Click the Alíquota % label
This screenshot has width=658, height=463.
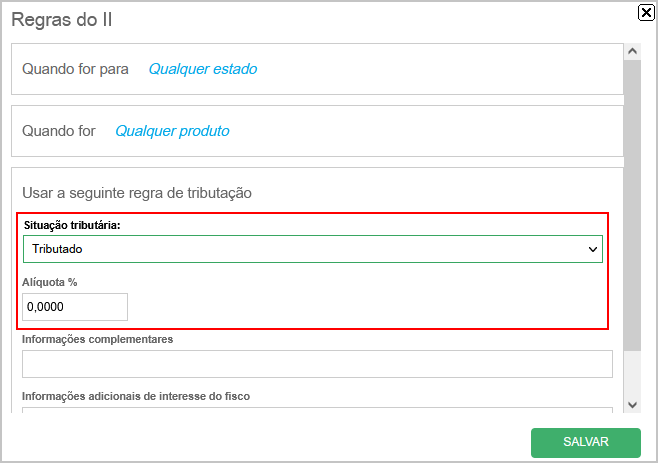[x=50, y=283]
